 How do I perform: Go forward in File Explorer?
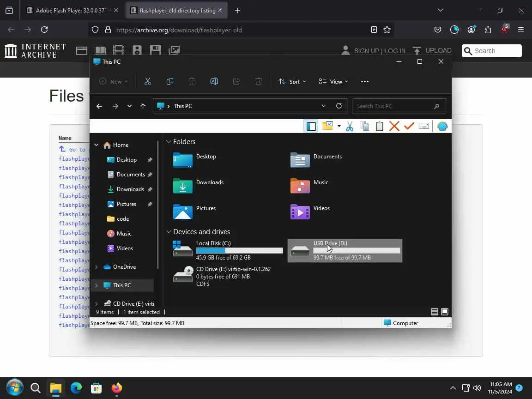click(x=115, y=106)
